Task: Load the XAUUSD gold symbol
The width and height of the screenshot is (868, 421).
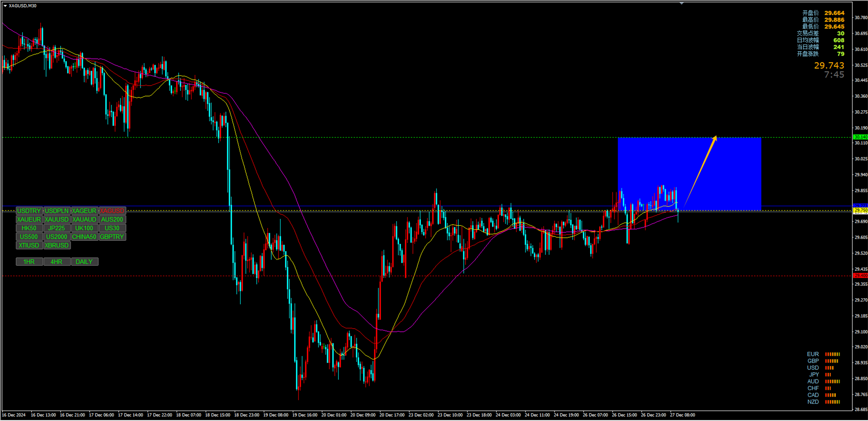Action: point(57,220)
